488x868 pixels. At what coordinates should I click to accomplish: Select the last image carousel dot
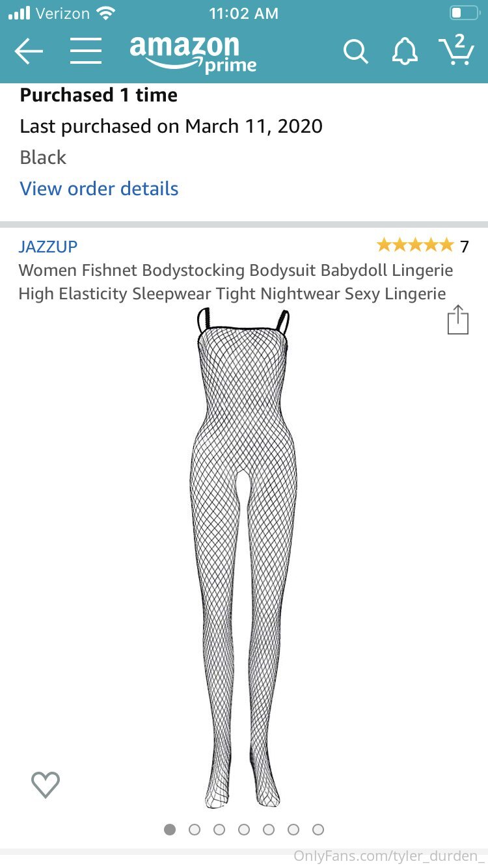point(318,830)
